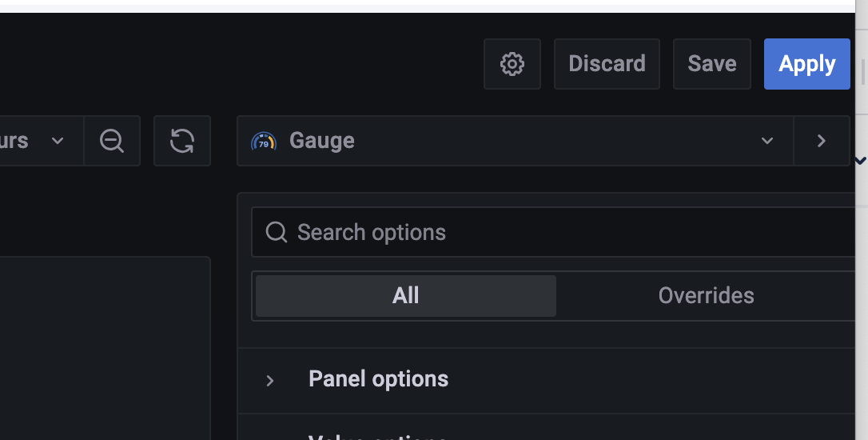This screenshot has height=440, width=868.
Task: Discard panel changes
Action: click(x=607, y=64)
